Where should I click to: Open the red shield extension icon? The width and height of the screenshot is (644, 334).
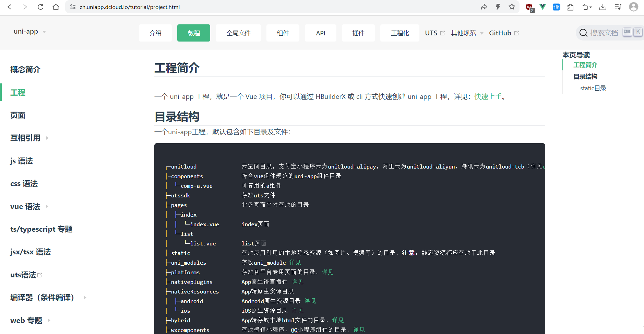tap(529, 7)
